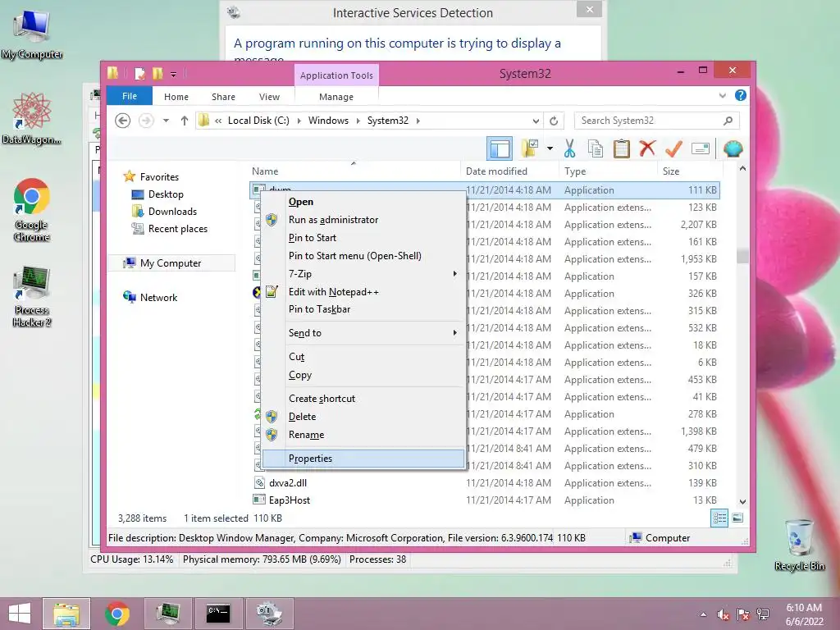The width and height of the screenshot is (840, 630).
Task: Click the envelope toolbar icon
Action: click(x=701, y=148)
